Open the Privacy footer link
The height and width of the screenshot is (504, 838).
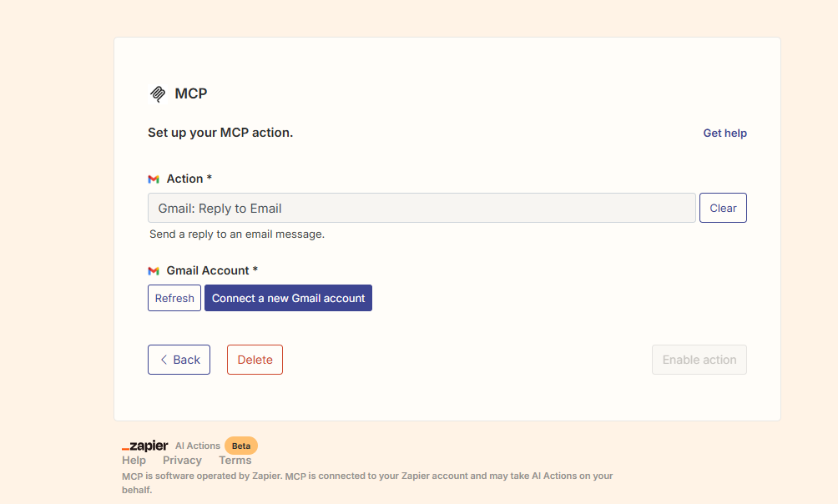click(x=182, y=460)
